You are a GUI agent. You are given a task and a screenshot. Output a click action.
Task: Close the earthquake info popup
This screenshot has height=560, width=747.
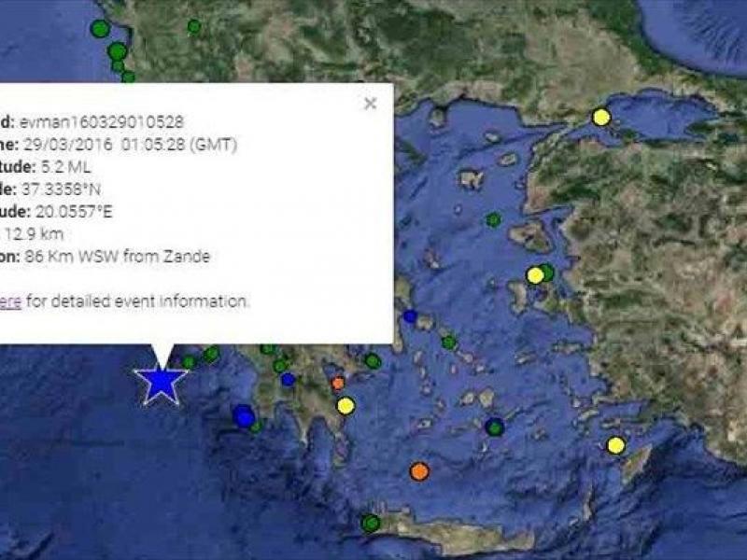click(370, 104)
